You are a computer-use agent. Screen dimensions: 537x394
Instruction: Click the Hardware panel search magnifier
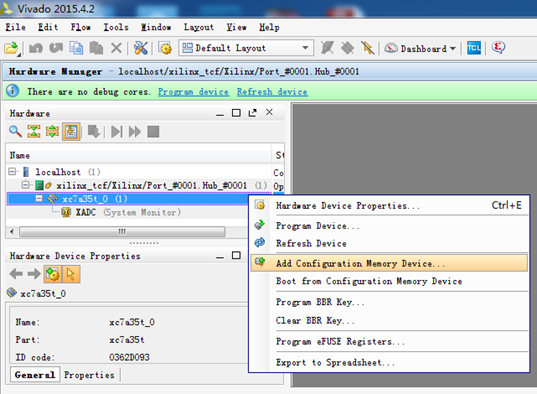pos(15,131)
